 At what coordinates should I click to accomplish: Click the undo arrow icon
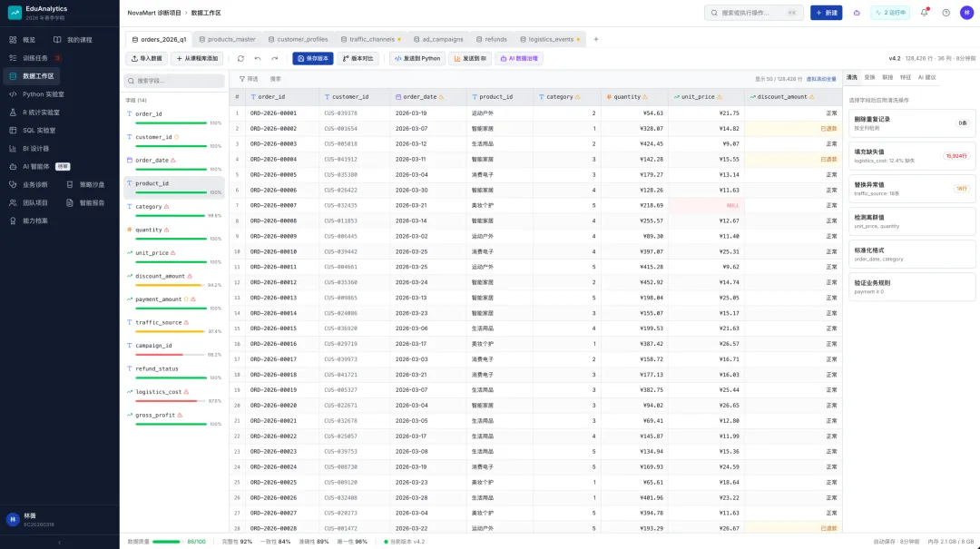click(258, 59)
